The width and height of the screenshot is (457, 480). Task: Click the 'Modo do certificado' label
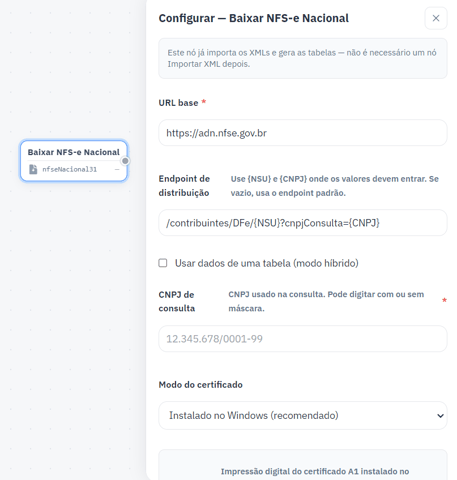pyautogui.click(x=201, y=385)
